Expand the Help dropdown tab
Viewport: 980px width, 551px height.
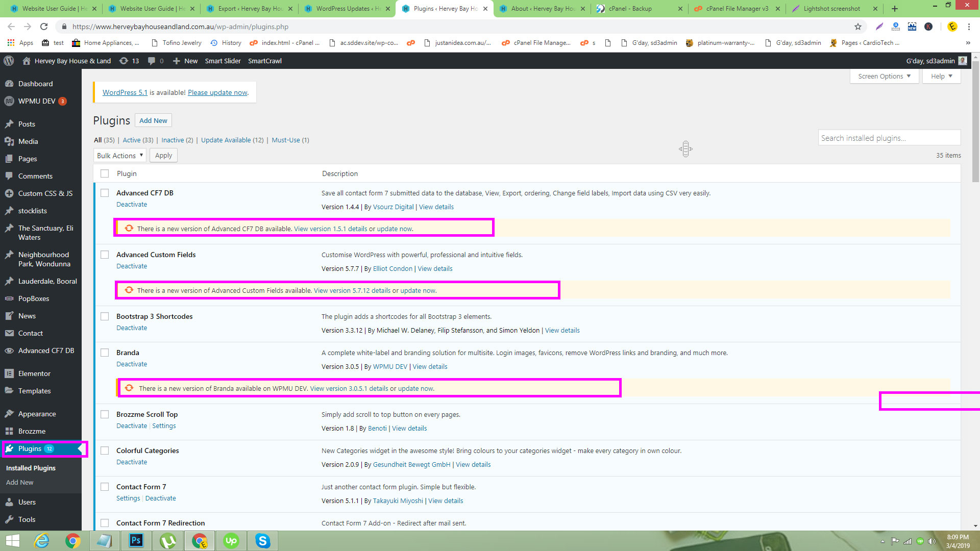[x=941, y=76]
